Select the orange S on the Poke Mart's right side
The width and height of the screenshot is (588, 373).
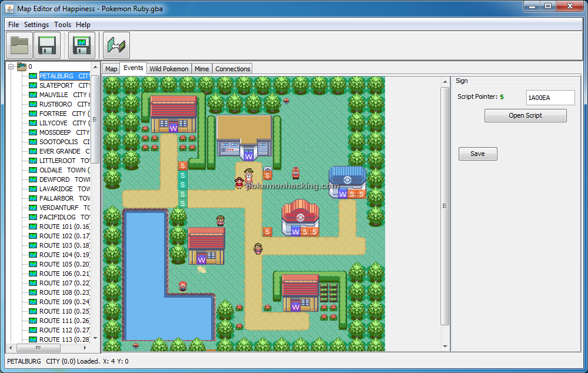[x=361, y=194]
